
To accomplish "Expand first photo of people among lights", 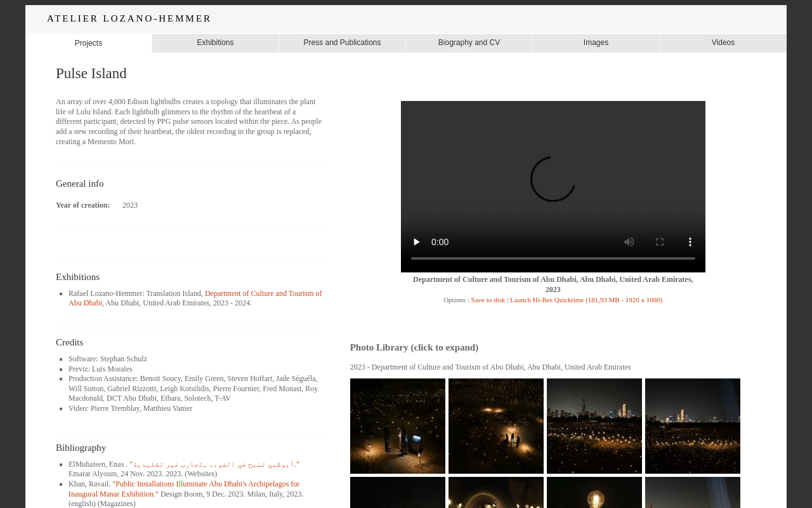I will click(x=398, y=426).
